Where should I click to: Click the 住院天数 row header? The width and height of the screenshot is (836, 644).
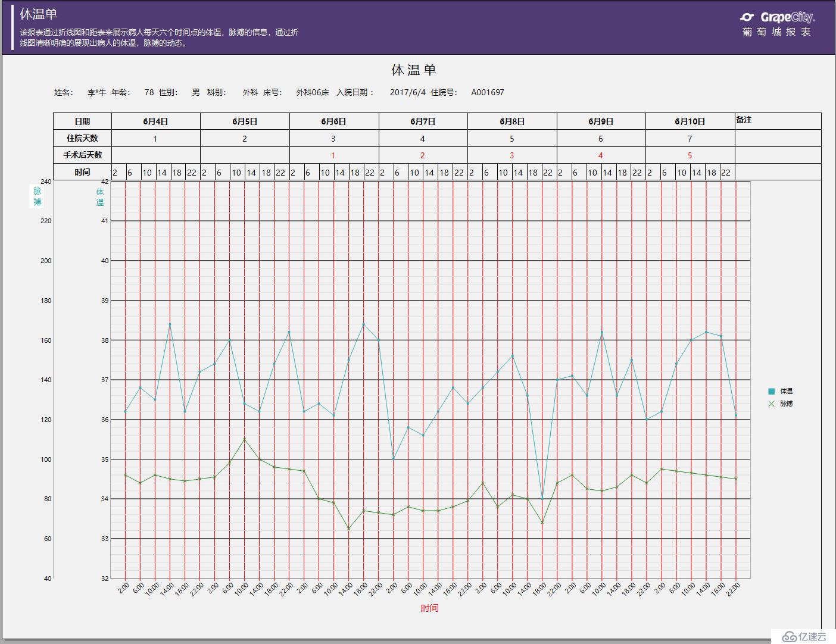tap(83, 138)
